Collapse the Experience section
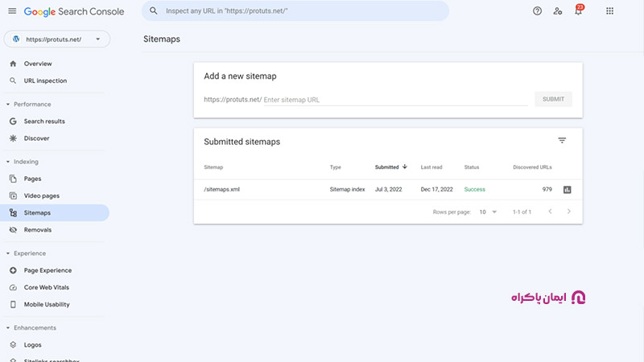The image size is (644, 362). [8, 253]
